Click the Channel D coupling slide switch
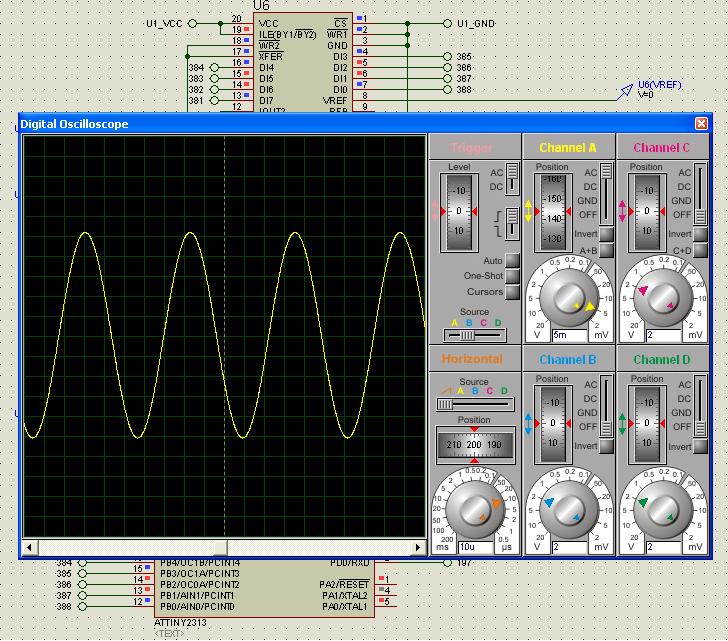Viewport: 728px width, 641px height. point(700,406)
